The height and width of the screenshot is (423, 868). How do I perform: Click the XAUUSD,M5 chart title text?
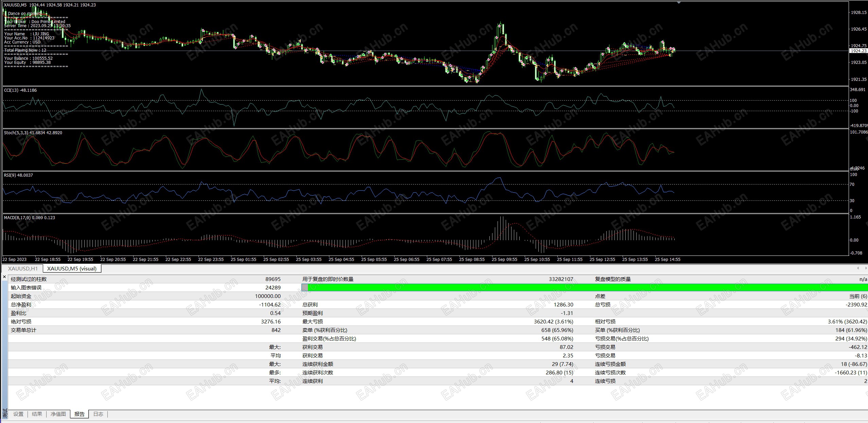coord(50,5)
